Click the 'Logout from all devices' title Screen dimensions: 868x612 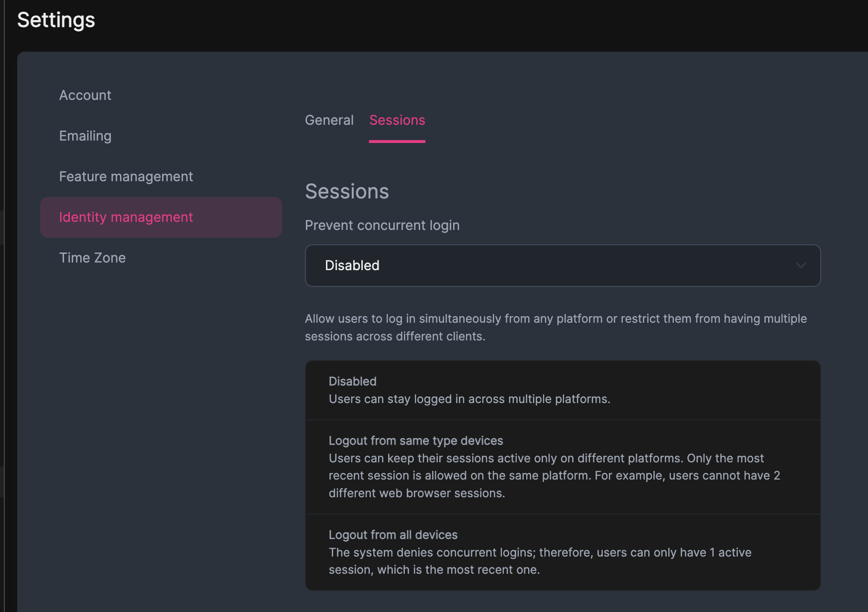pyautogui.click(x=393, y=535)
